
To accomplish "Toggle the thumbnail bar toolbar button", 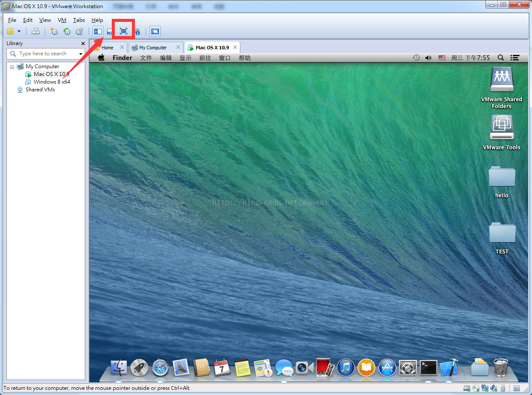I will click(110, 31).
